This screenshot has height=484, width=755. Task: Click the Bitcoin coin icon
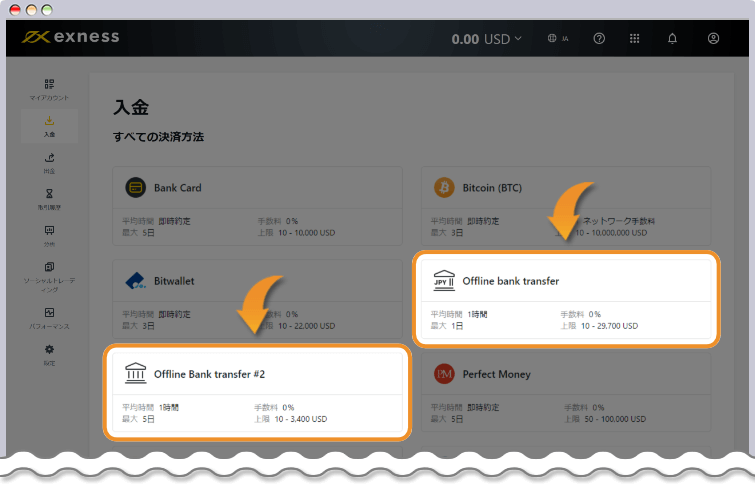click(444, 188)
